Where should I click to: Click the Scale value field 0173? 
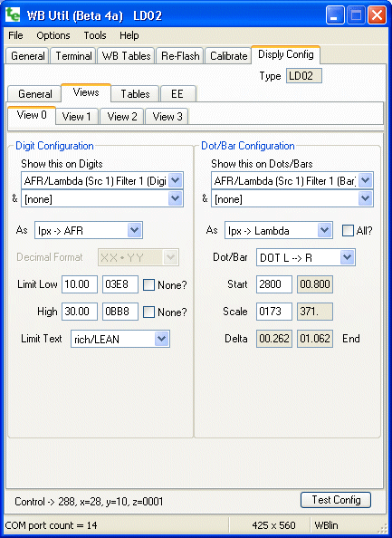274,312
